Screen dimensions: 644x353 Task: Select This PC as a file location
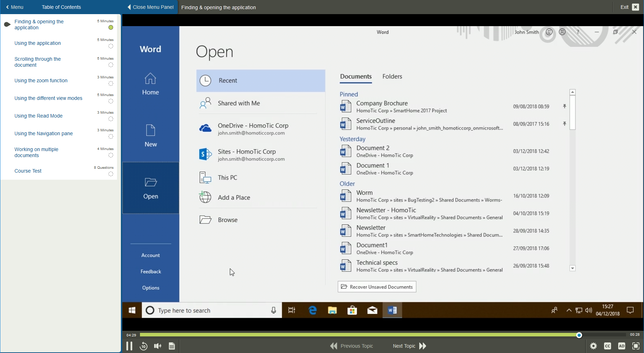click(x=227, y=177)
